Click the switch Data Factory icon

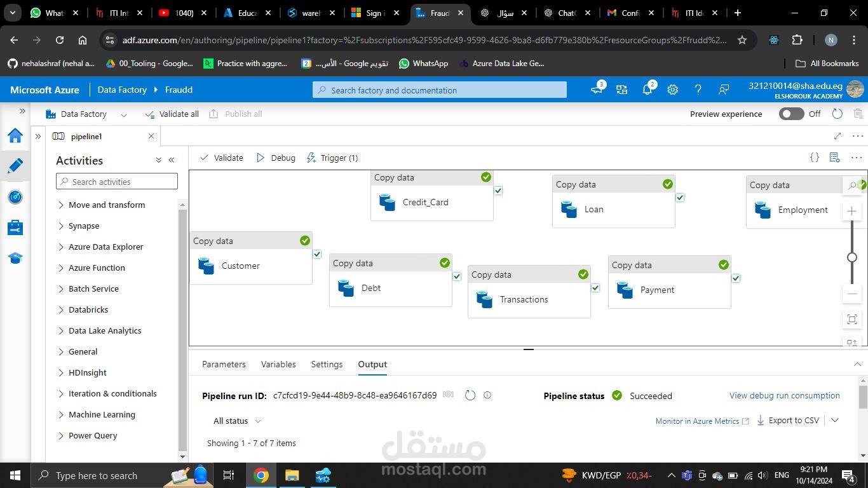[x=621, y=90]
